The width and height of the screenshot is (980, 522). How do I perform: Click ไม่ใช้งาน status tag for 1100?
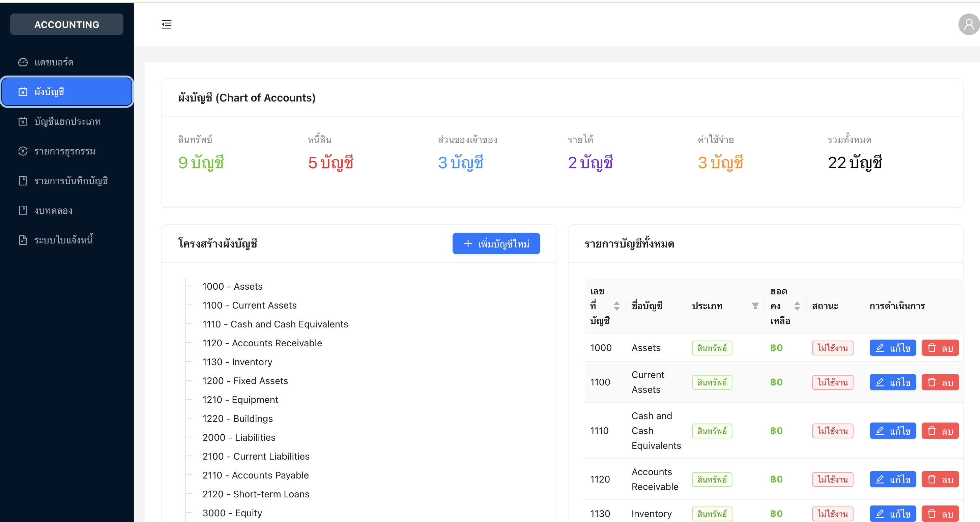click(832, 382)
